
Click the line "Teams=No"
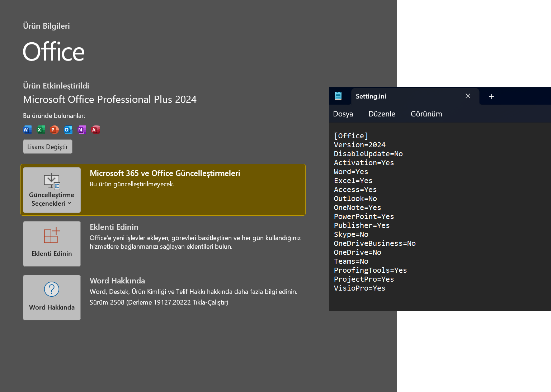pyautogui.click(x=351, y=261)
